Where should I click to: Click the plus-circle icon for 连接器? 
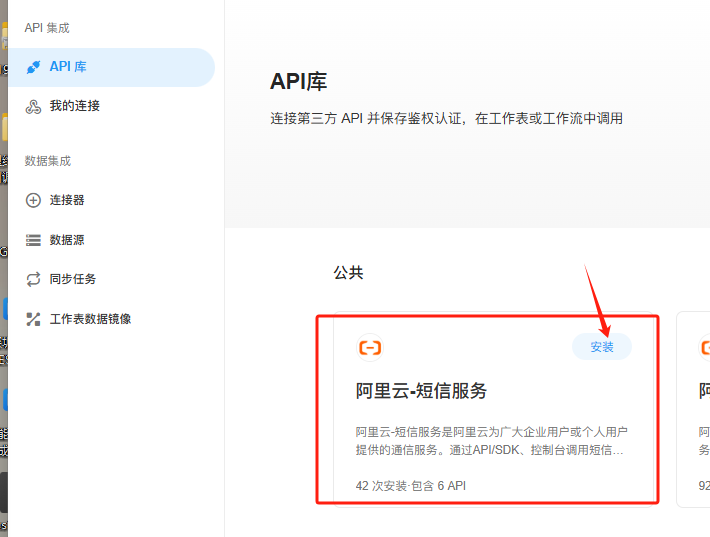33,200
